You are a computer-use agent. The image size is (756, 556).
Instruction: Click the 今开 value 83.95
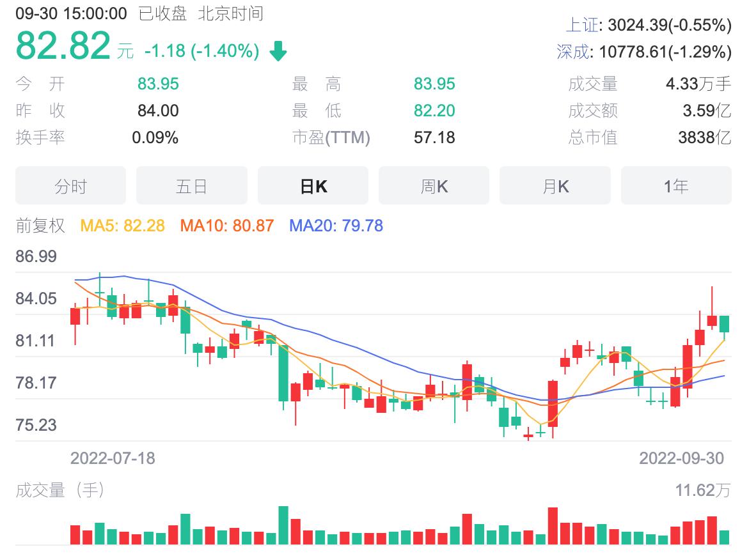pyautogui.click(x=158, y=84)
